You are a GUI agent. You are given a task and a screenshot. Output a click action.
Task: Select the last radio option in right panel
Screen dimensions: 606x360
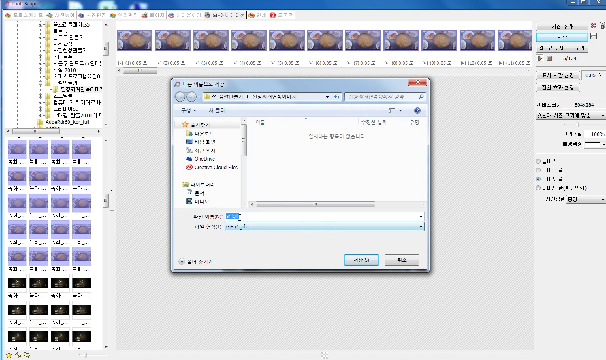click(539, 188)
